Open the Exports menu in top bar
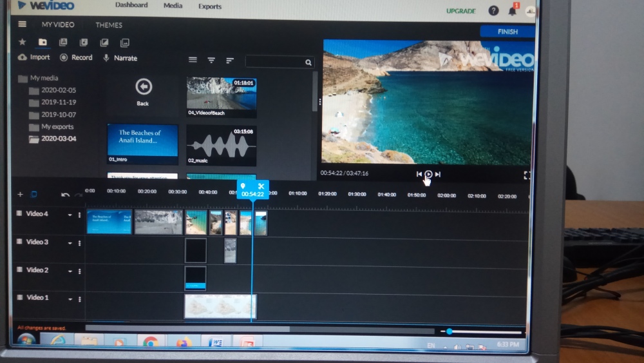644x363 pixels. point(209,7)
